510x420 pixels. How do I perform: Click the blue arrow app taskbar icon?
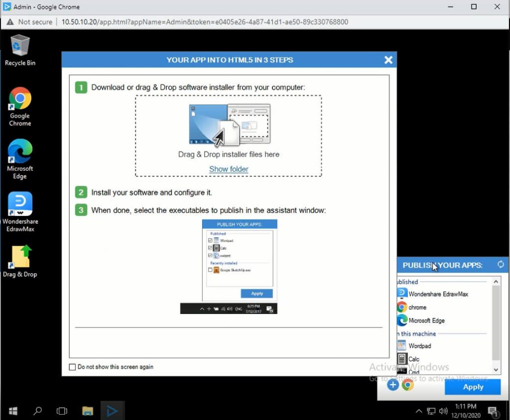(112, 411)
